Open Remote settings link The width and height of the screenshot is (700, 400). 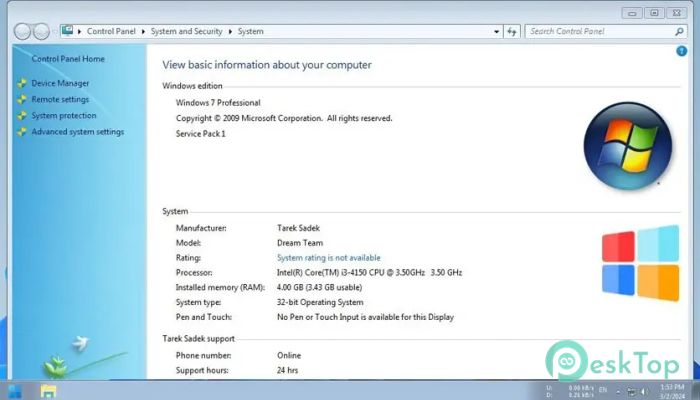pyautogui.click(x=60, y=100)
